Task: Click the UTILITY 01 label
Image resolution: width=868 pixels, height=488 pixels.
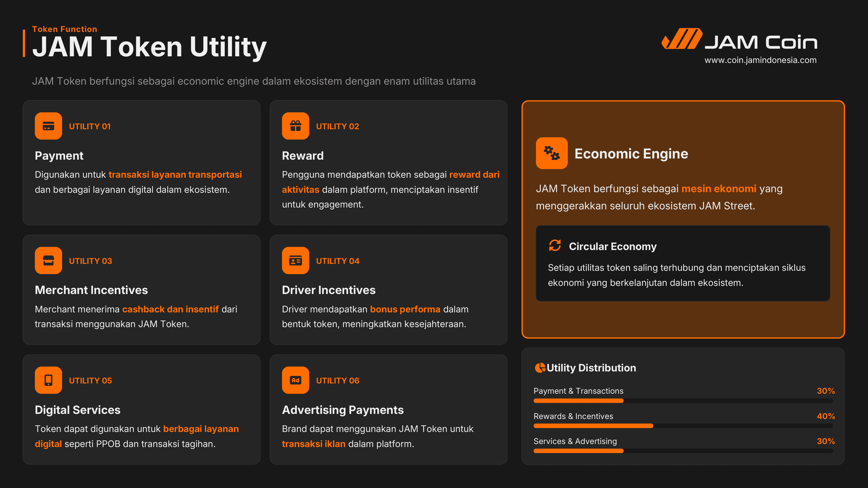Action: click(x=90, y=126)
